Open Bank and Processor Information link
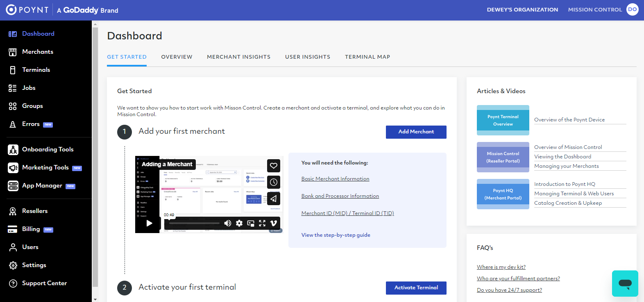This screenshot has height=302, width=644. point(340,196)
